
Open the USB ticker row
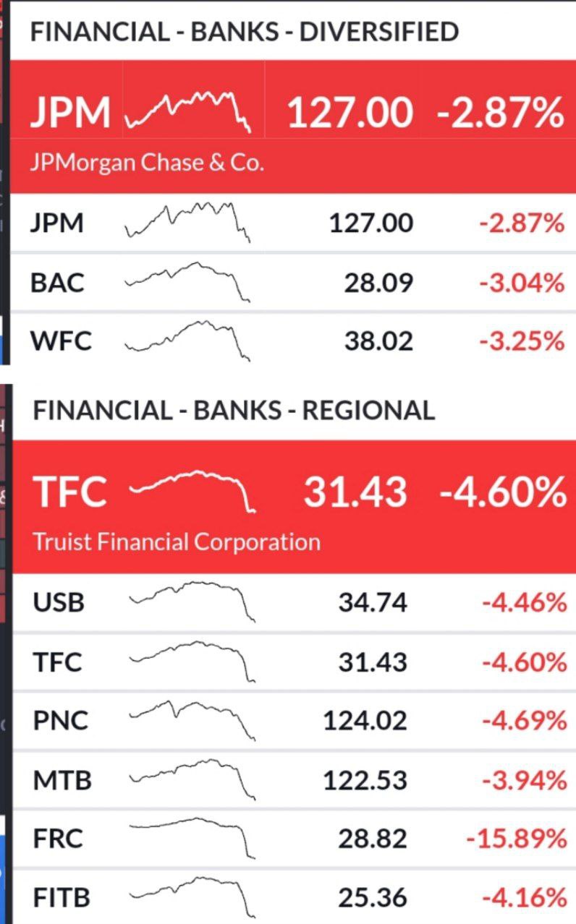[x=59, y=602]
